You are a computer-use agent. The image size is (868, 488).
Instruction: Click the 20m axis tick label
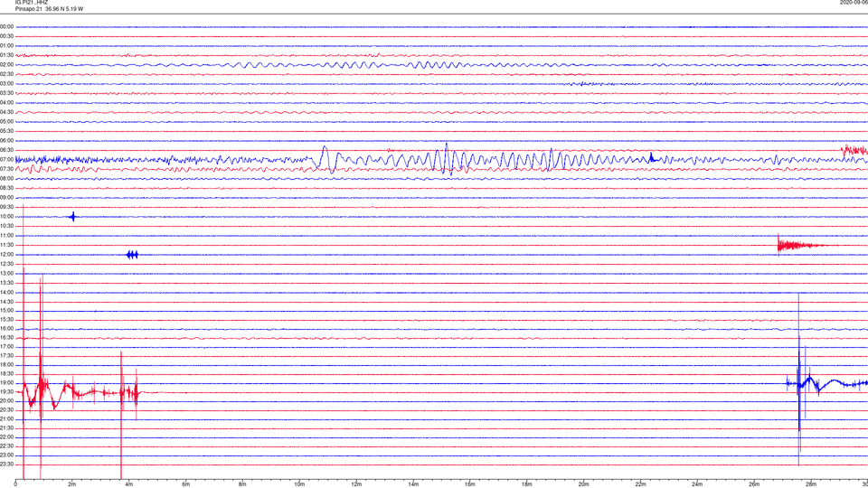(583, 484)
